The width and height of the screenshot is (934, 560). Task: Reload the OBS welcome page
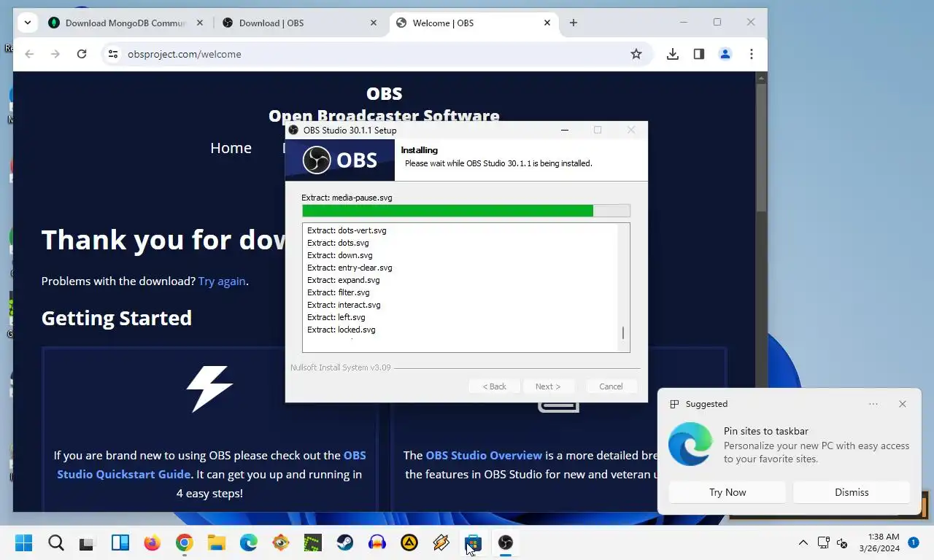tap(82, 54)
